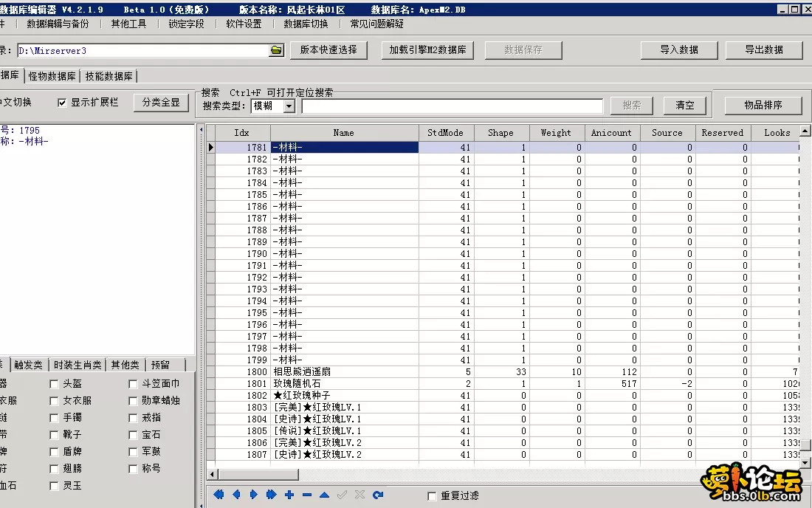Refresh data with the curved arrow icon

click(x=378, y=494)
